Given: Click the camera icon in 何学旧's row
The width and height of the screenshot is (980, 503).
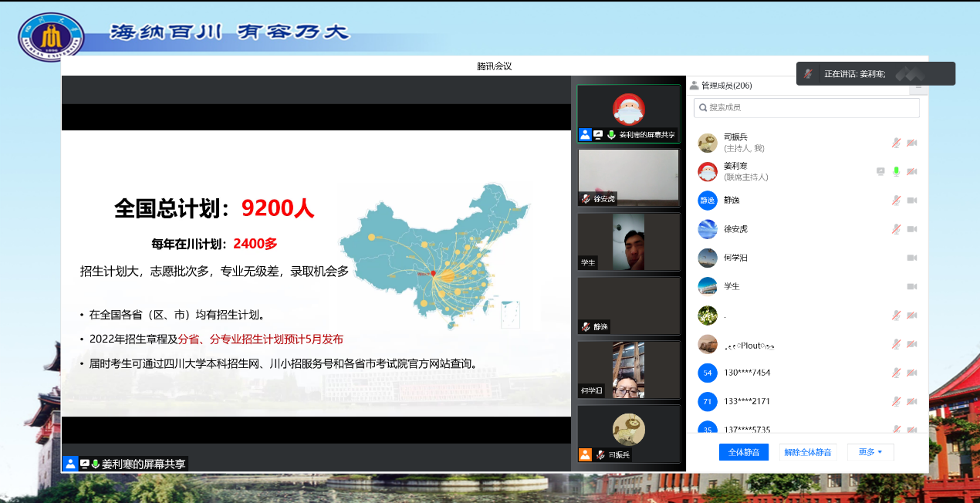Looking at the screenshot, I should click(x=911, y=258).
